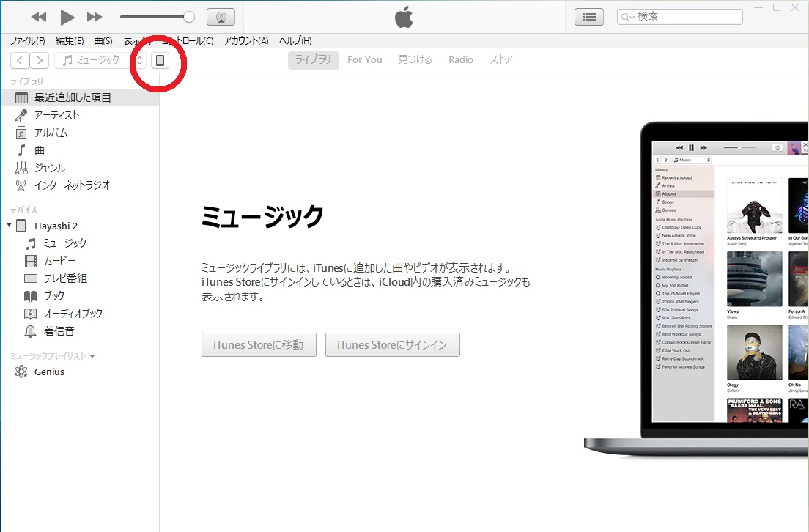Viewport: 809px width, 532px height.
Task: Open the AirPlay output button
Action: point(221,17)
